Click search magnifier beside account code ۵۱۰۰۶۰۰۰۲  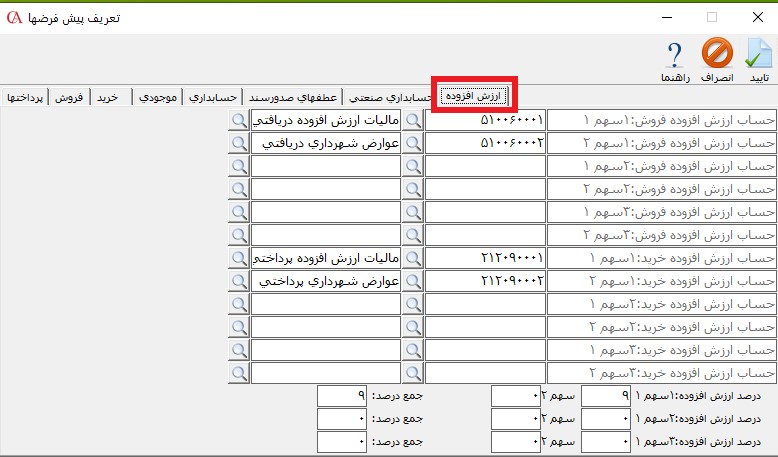(x=412, y=143)
